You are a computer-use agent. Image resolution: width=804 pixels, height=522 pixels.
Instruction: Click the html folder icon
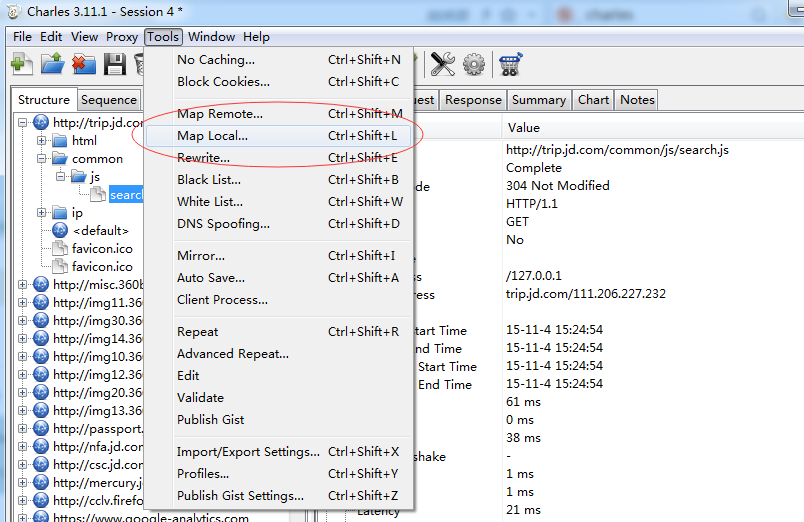60,140
